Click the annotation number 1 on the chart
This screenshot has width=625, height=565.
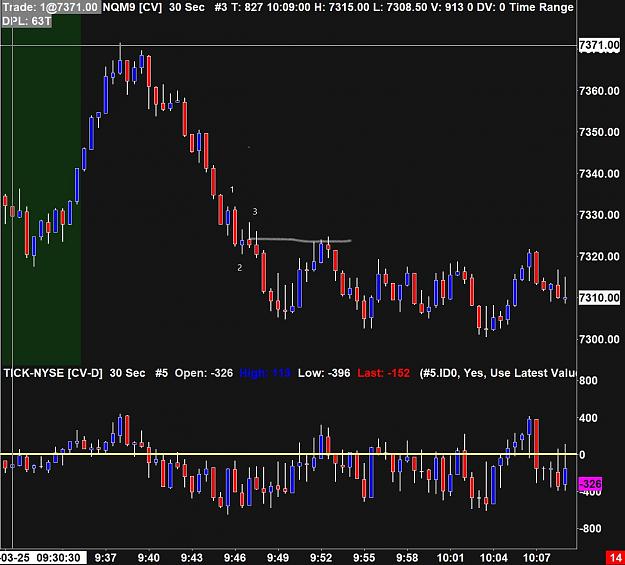tap(232, 189)
